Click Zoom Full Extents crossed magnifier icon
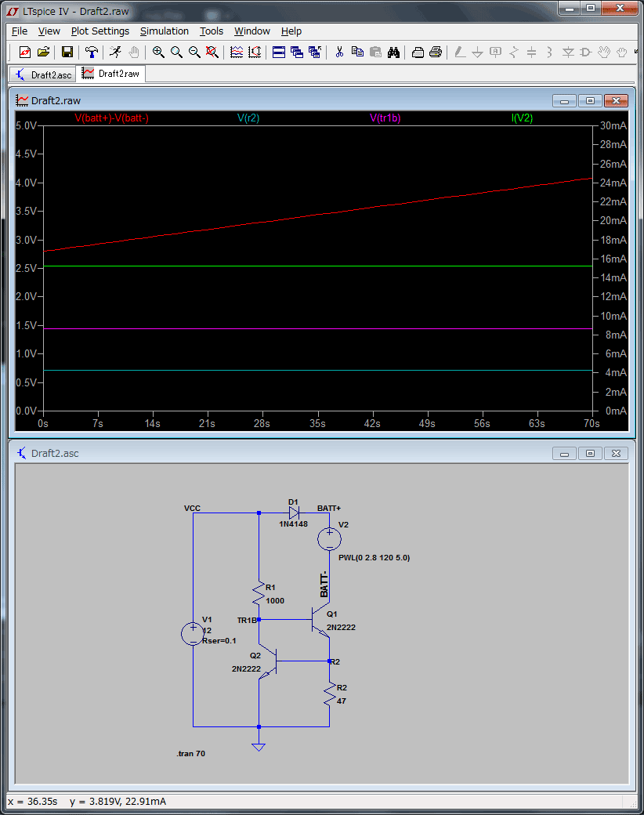644x815 pixels. 212,52
